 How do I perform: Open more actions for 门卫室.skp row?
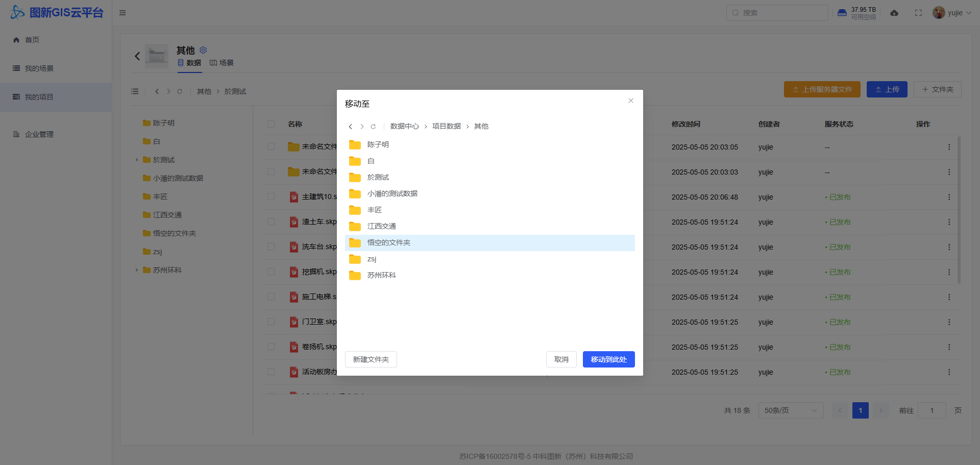pyautogui.click(x=949, y=322)
